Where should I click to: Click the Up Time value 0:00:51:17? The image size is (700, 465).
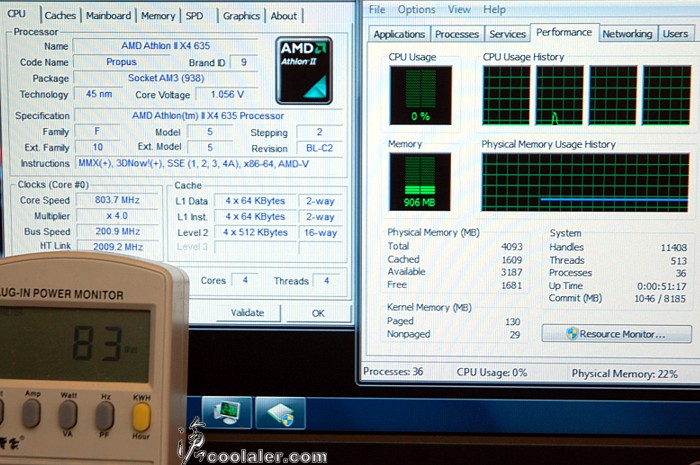click(661, 286)
